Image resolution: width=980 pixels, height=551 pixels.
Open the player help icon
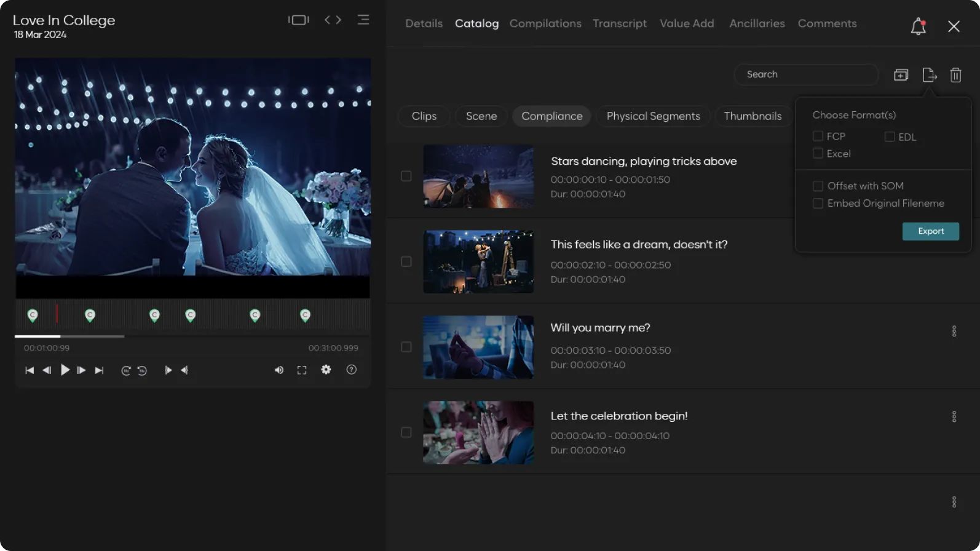[351, 370]
